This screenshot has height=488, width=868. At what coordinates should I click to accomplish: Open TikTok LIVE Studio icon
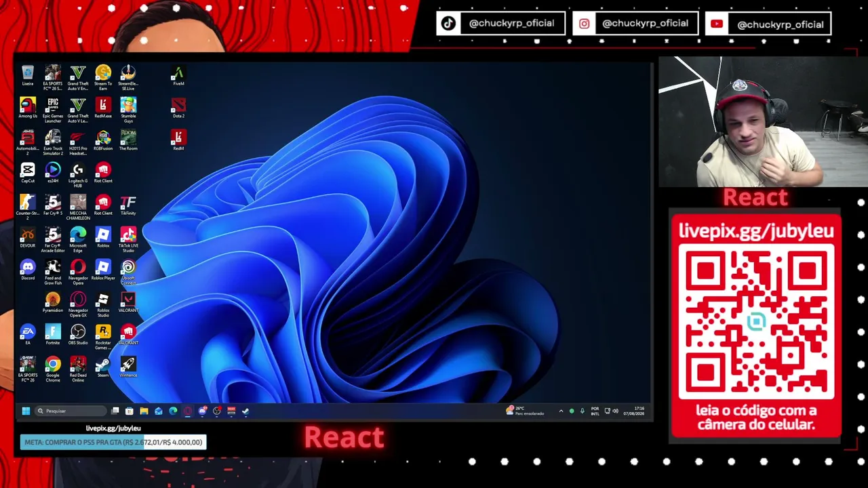pos(128,241)
